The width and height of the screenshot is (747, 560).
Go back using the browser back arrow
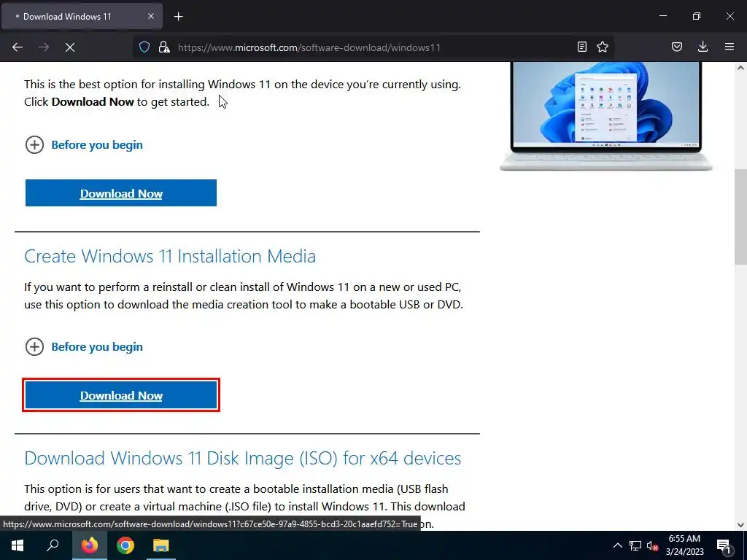coord(18,47)
